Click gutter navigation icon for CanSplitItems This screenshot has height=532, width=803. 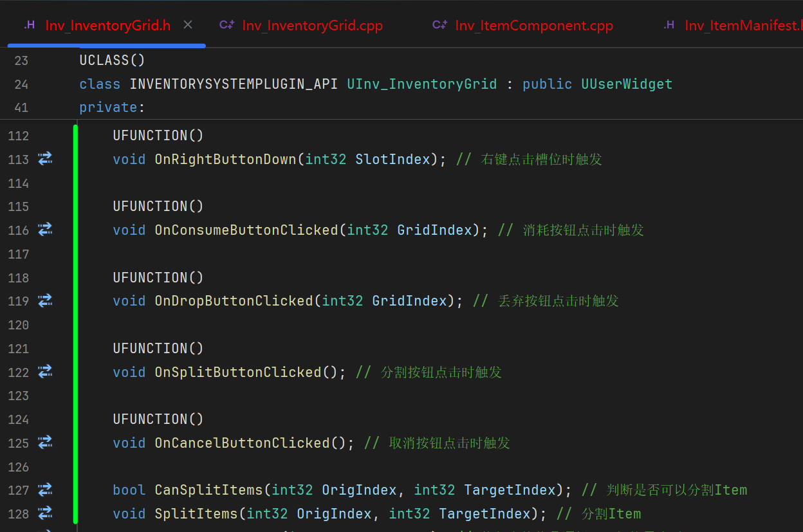[45, 490]
